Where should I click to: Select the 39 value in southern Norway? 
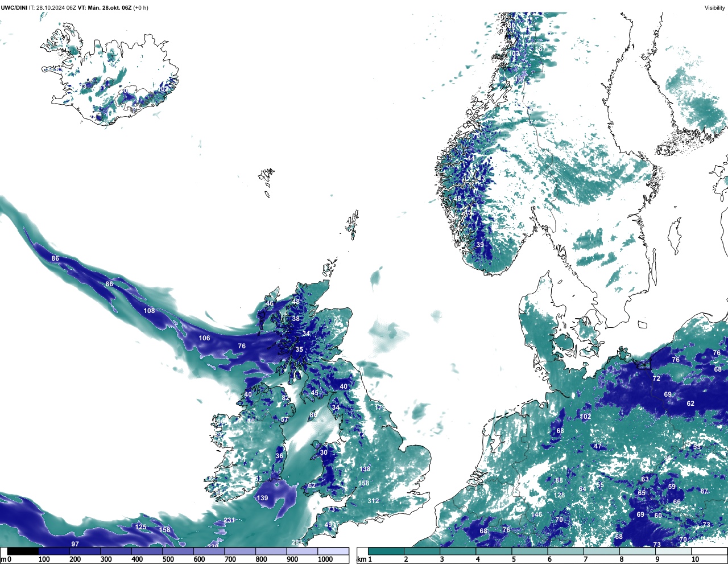(480, 245)
